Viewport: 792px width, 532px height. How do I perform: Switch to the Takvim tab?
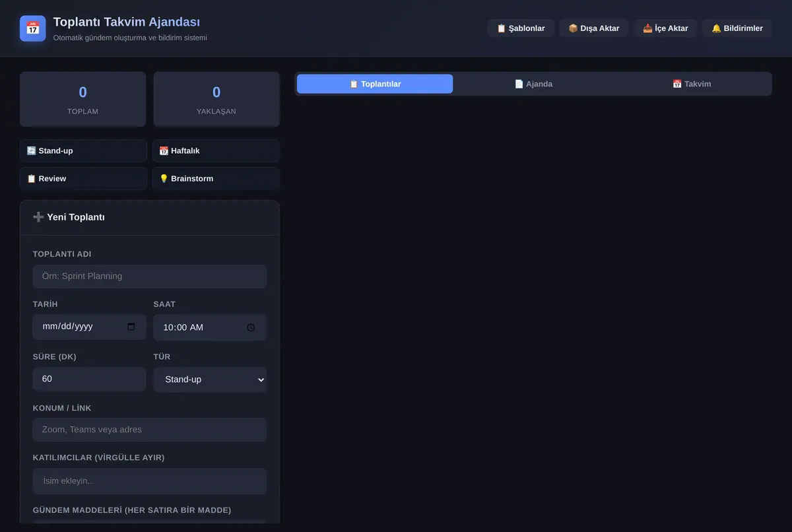point(692,84)
